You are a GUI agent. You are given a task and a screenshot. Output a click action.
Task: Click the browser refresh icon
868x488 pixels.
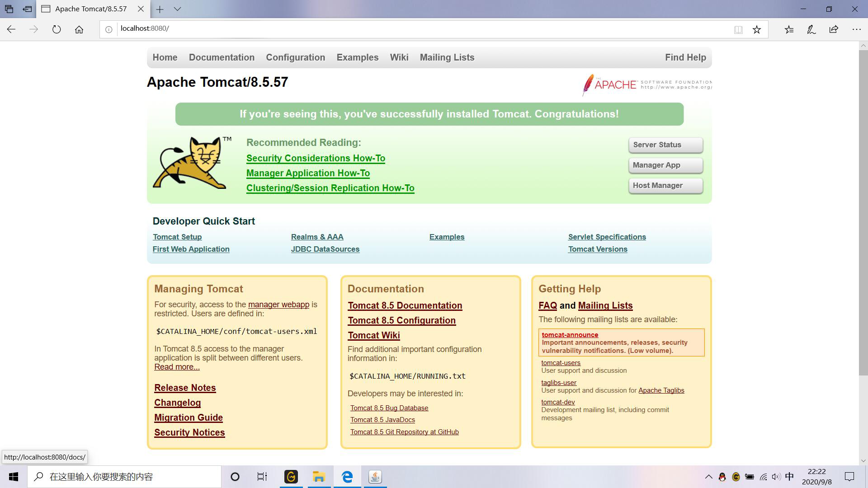click(x=57, y=29)
